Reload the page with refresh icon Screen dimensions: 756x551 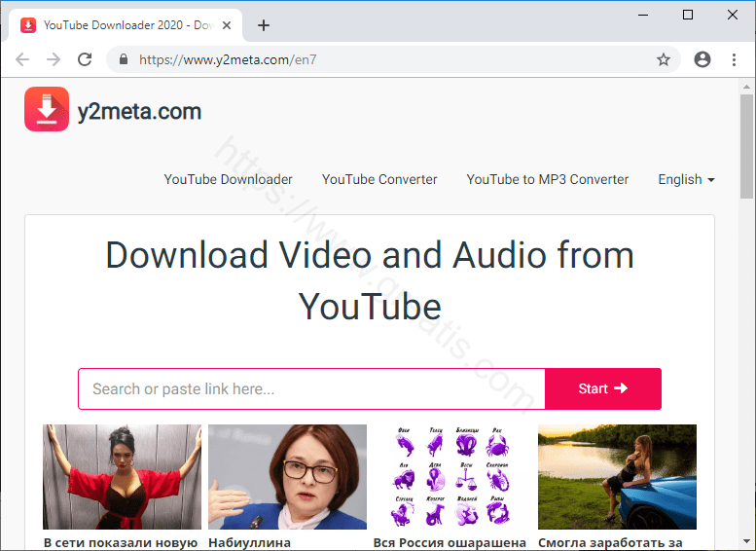click(x=85, y=59)
